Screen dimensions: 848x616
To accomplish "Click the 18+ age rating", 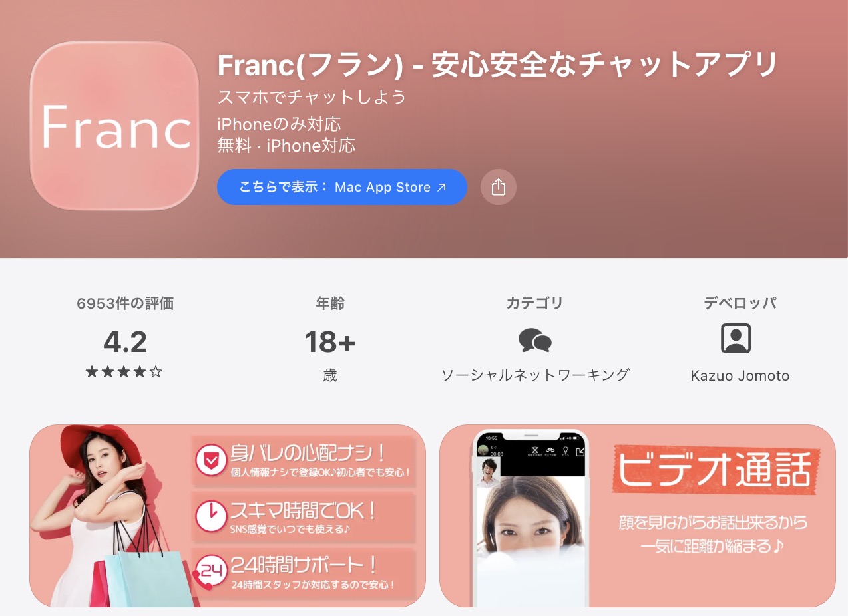I will (x=330, y=342).
